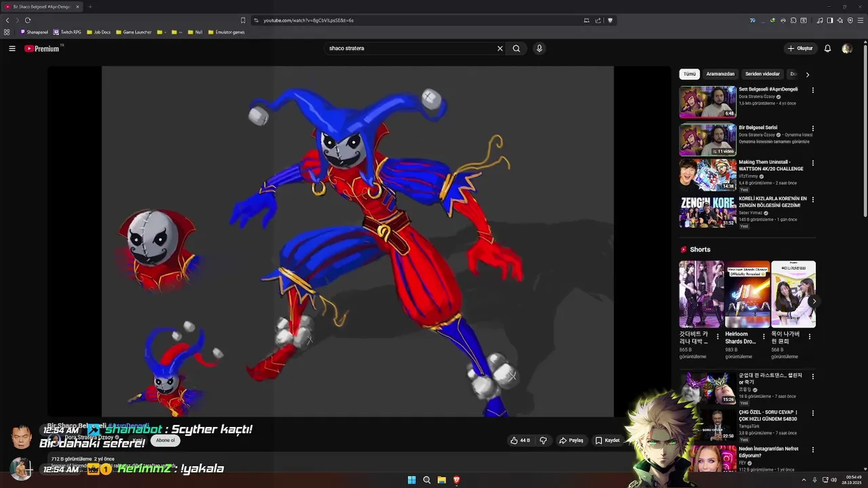The image size is (868, 488).
Task: Open the Game Launcher bookmark folder
Action: coord(134,32)
